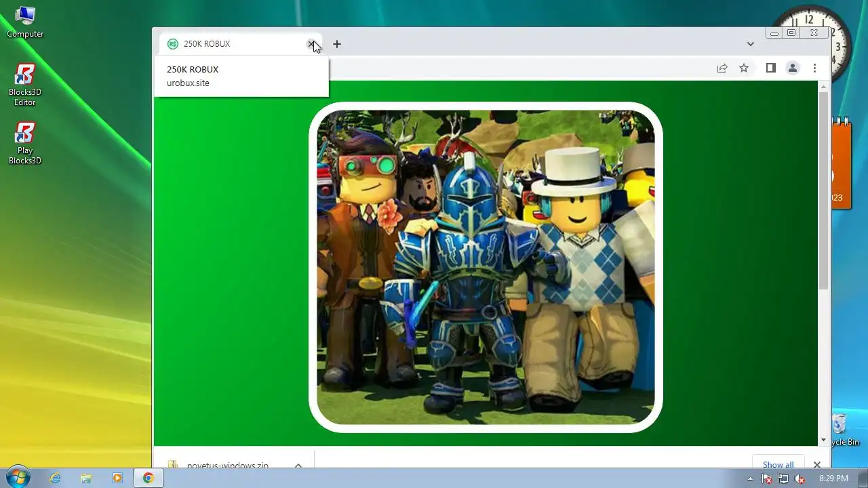Click the Action Center flag tray icon
868x488 pixels.
pyautogui.click(x=767, y=479)
